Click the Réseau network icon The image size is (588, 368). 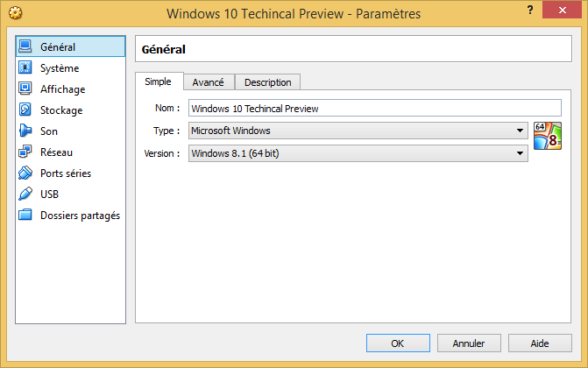coord(25,152)
